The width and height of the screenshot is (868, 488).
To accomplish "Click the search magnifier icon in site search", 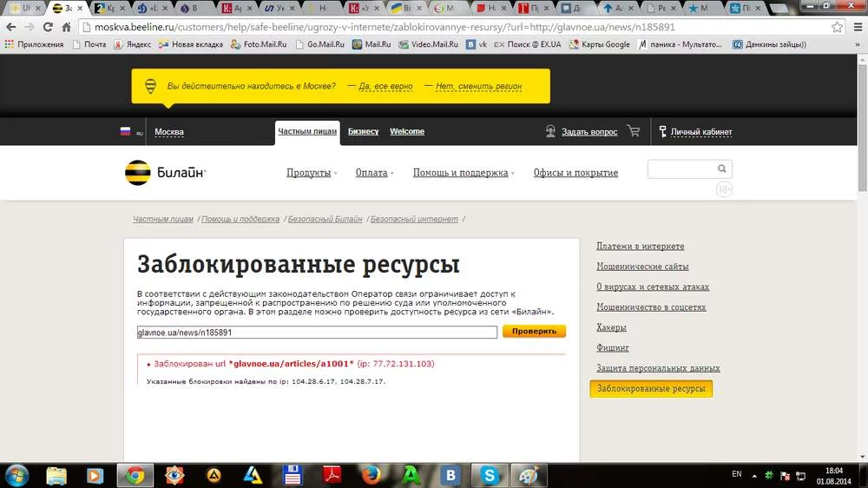I will (721, 169).
